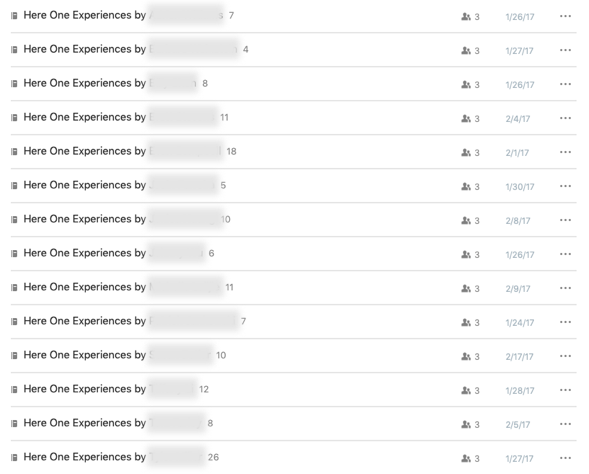Viewport: 589px width, 474px height.
Task: Open the three-dot menu for the 2/1/17 entry
Action: 565,152
